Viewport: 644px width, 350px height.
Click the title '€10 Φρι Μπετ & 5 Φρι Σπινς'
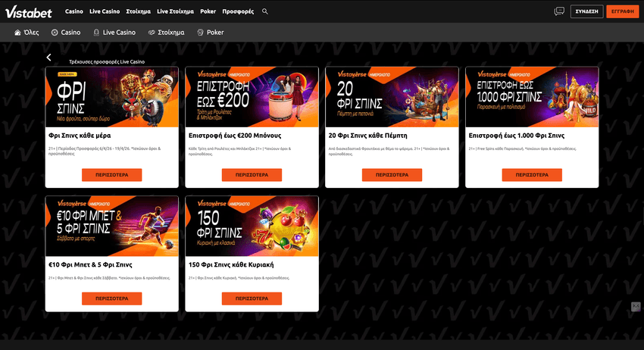90,265
